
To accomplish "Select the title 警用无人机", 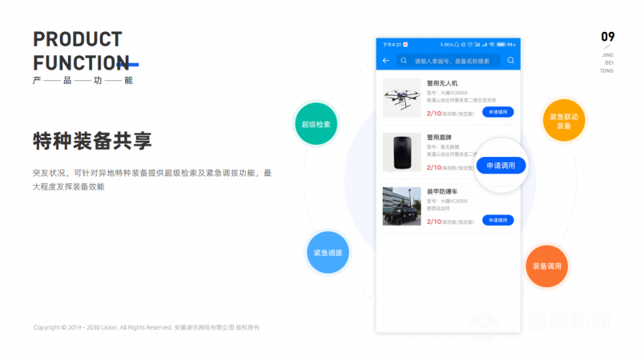I will tap(442, 83).
